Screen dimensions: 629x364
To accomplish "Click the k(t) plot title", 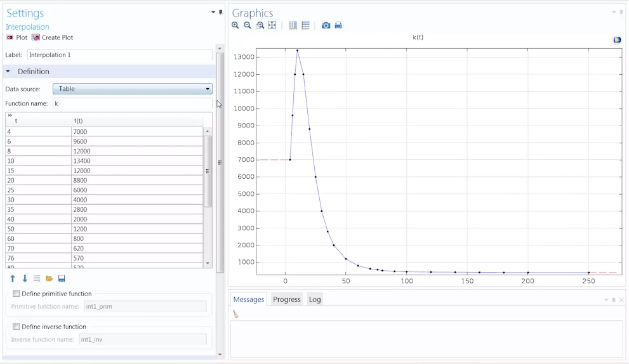I will (418, 37).
